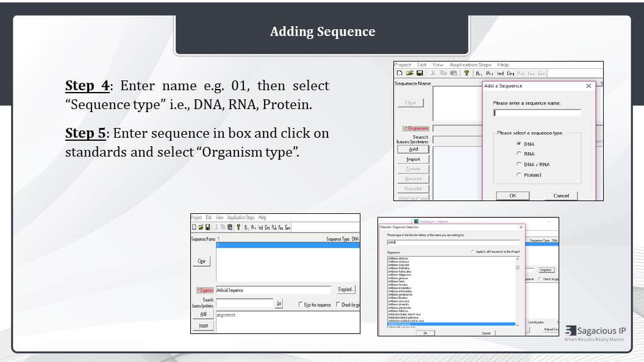
Task: Click the Org toolbar button in the Artificial Sequence window
Action: pyautogui.click(x=267, y=227)
